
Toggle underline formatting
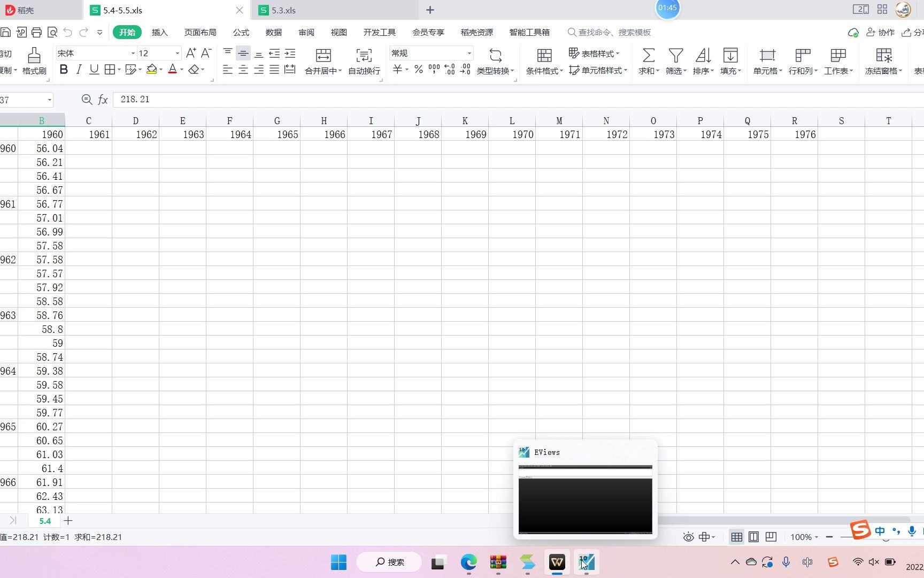pos(94,70)
